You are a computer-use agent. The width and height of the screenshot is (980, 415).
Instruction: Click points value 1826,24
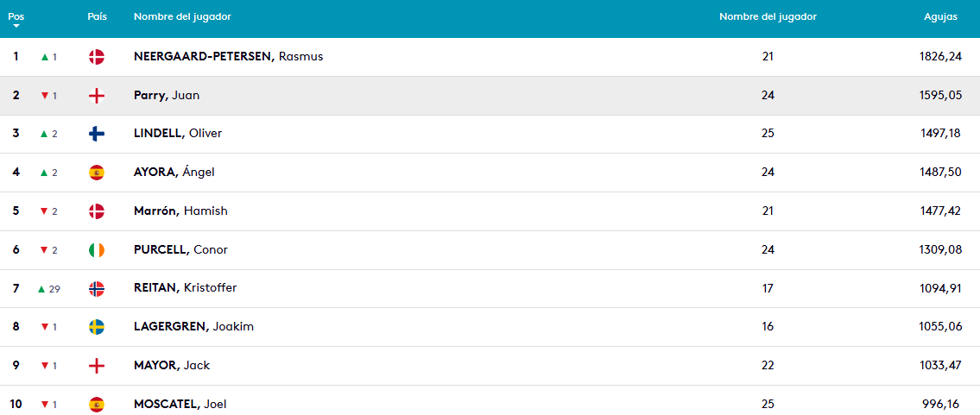(x=940, y=57)
